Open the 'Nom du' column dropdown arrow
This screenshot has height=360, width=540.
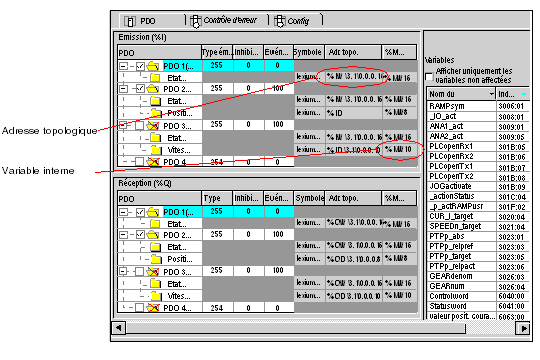click(x=492, y=94)
